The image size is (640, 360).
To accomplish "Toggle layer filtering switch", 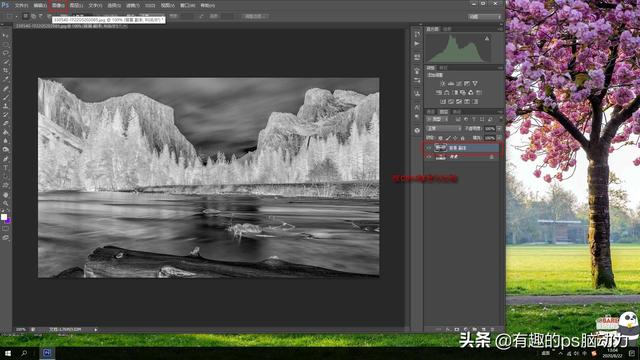I will 500,119.
